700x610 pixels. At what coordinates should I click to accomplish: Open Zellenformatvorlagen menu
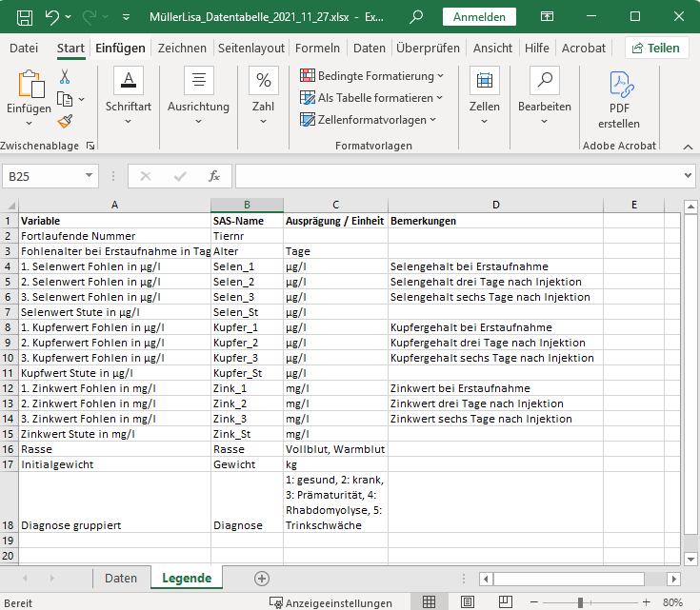tap(368, 120)
